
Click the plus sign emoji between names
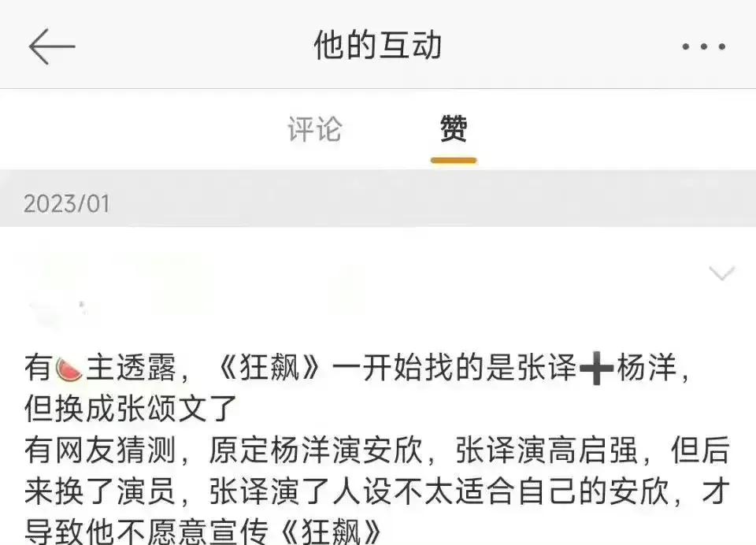596,368
